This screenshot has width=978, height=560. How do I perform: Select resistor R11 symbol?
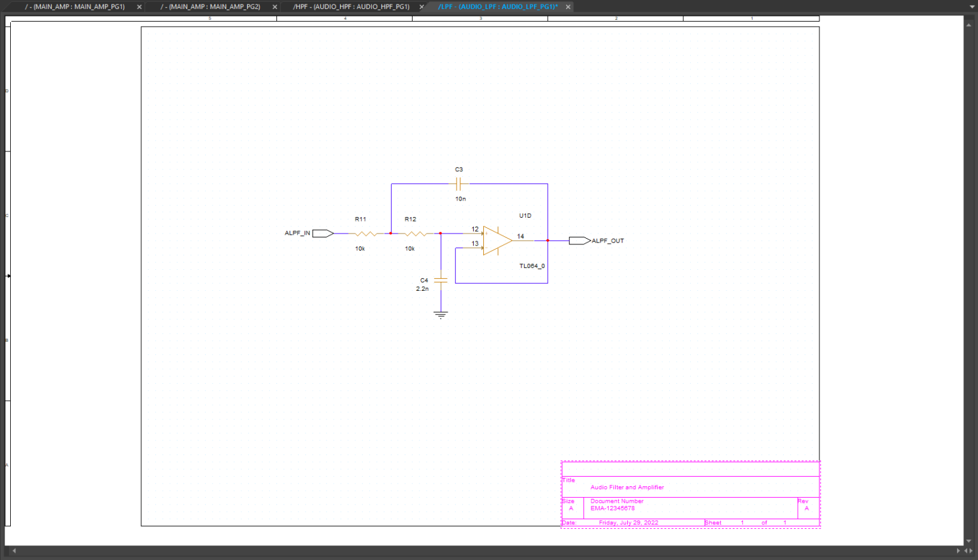365,234
